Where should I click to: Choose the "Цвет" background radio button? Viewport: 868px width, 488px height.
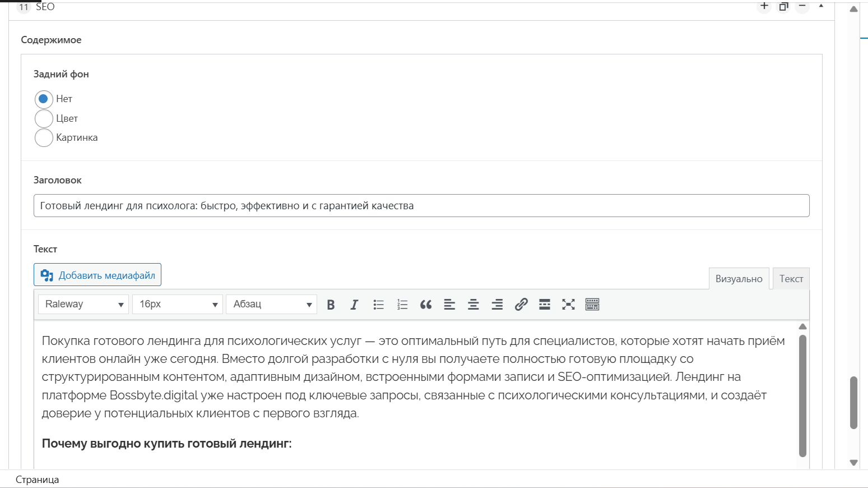tap(44, 118)
